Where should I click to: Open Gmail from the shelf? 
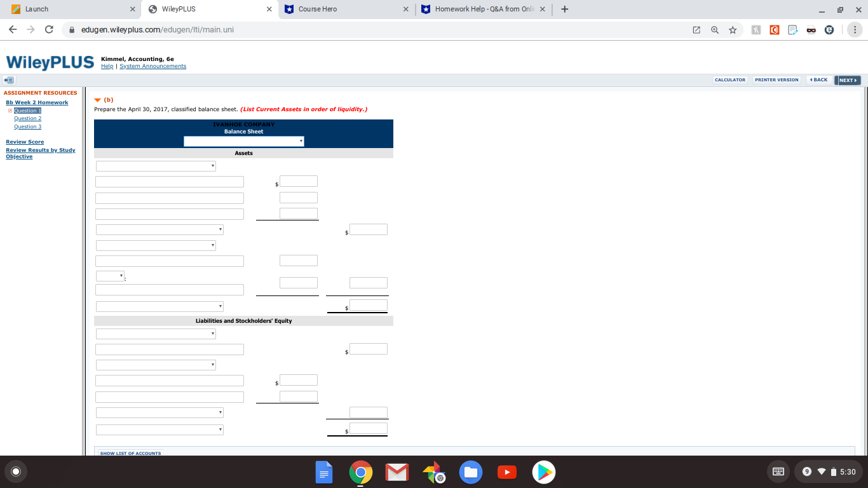tap(397, 471)
